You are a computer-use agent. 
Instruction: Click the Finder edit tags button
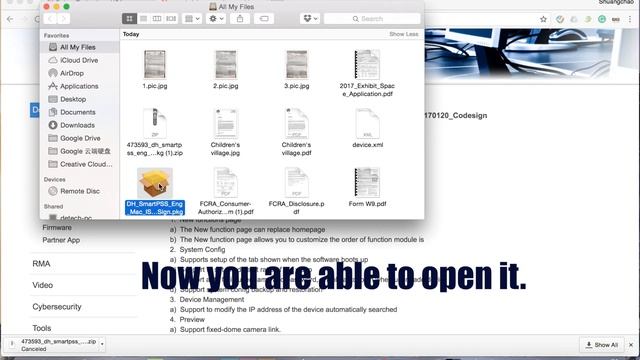pos(264,19)
